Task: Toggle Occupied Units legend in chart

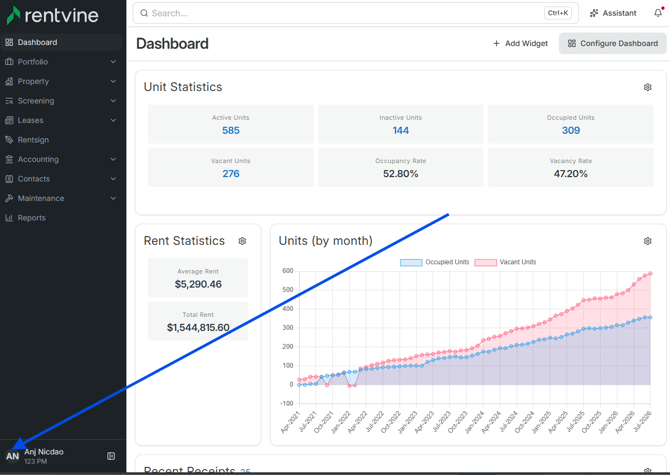Action: pos(434,262)
